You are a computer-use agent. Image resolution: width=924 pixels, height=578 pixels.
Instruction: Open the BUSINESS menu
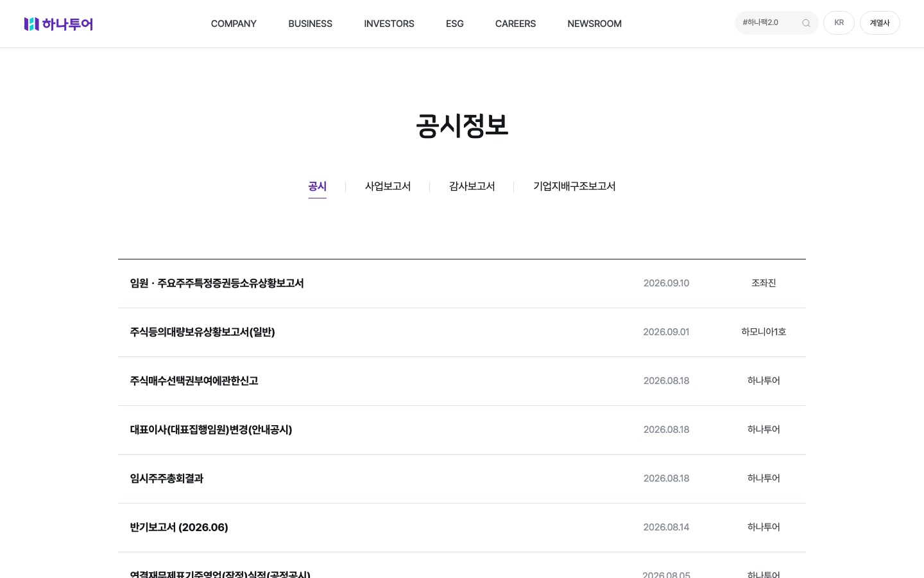pyautogui.click(x=310, y=24)
